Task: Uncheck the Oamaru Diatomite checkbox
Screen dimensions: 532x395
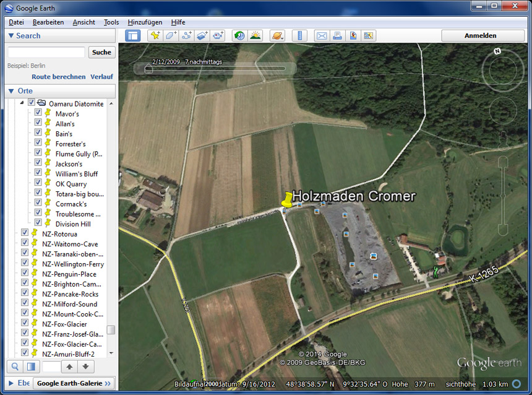Action: 31,102
